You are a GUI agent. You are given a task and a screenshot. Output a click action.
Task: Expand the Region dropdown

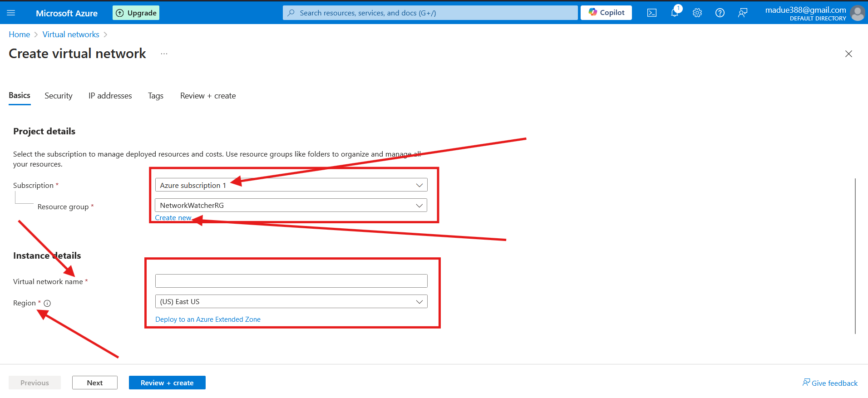click(291, 301)
